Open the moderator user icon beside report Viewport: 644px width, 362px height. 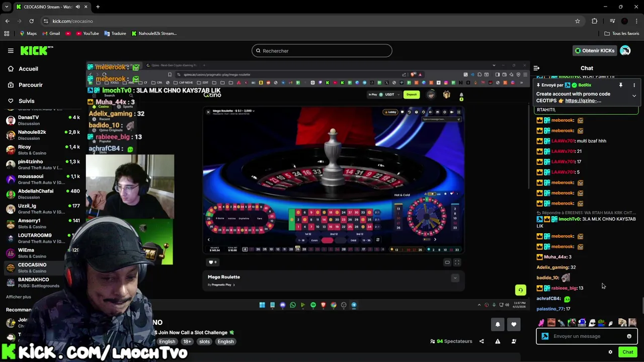click(514, 341)
